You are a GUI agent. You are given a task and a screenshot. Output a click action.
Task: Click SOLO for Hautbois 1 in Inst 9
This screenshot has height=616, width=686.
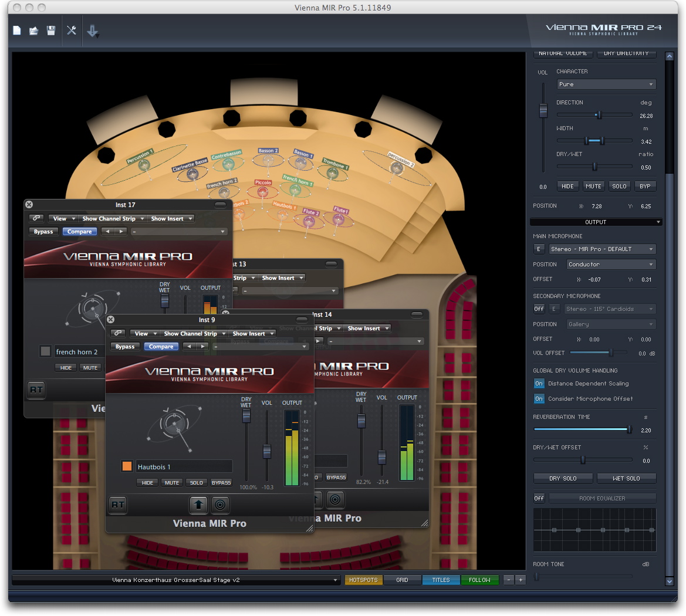tap(197, 483)
